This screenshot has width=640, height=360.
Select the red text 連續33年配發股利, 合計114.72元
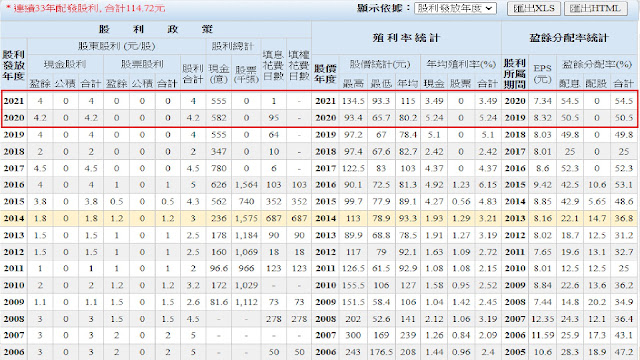pyautogui.click(x=89, y=8)
